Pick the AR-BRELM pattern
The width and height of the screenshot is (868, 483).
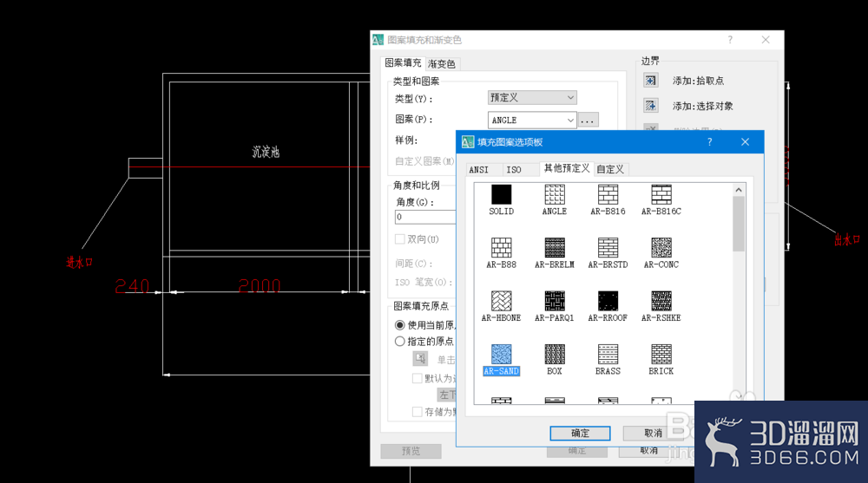click(x=554, y=248)
